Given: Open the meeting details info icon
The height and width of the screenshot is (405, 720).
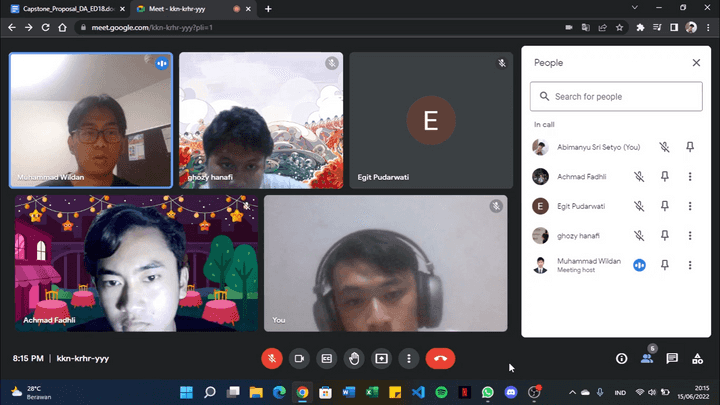Looking at the screenshot, I should tap(621, 358).
